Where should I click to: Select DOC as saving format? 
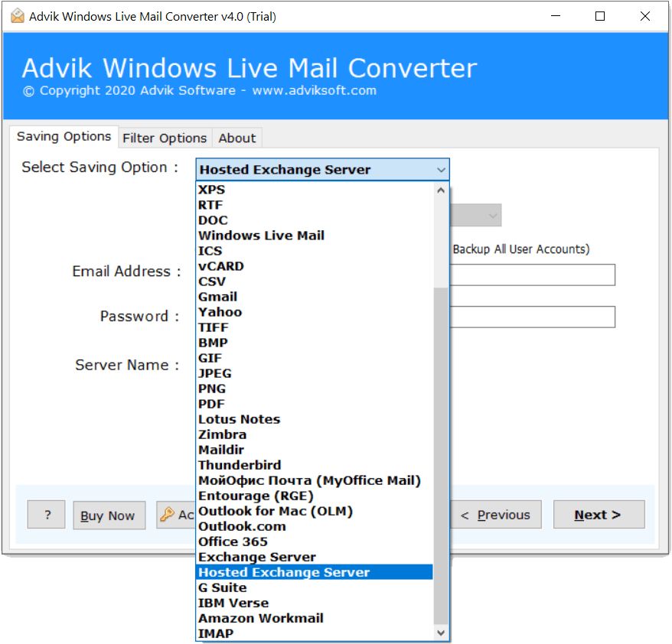pyautogui.click(x=315, y=220)
